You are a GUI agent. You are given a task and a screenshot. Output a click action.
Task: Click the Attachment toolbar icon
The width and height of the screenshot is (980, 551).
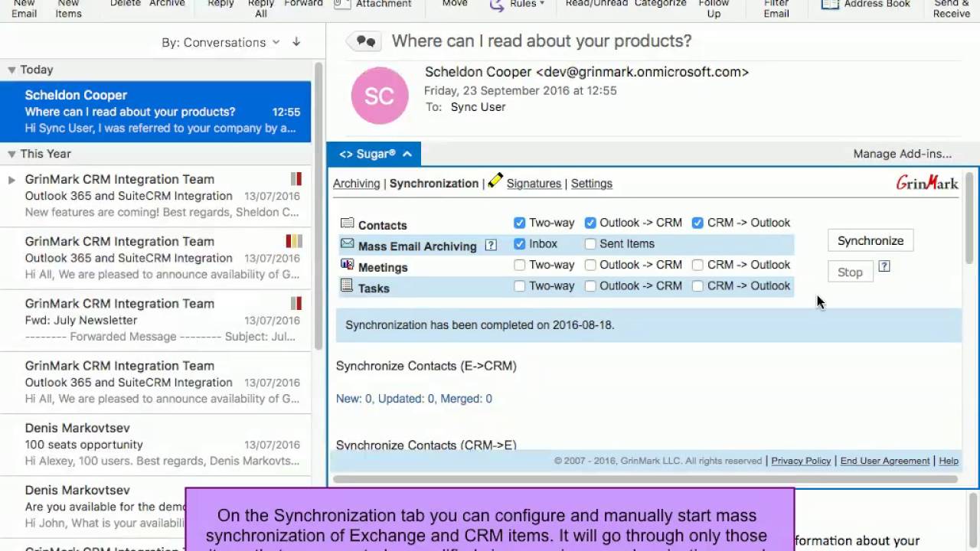(x=342, y=4)
